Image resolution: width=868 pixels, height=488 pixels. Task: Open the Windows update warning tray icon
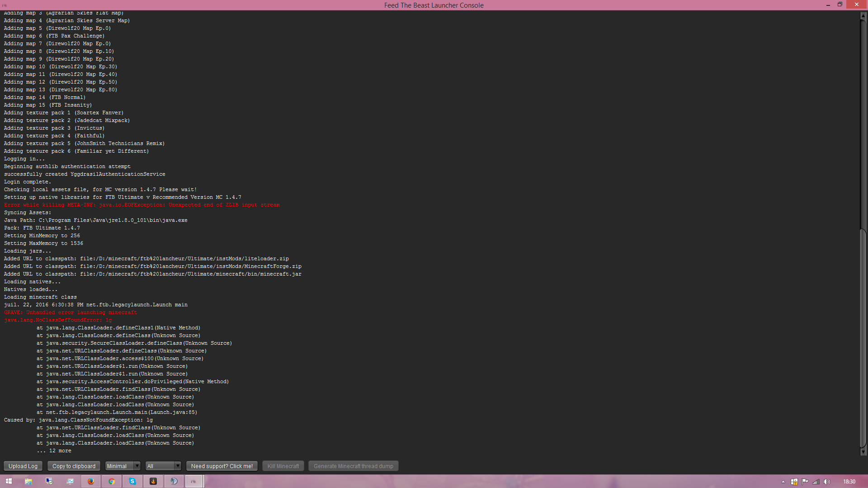click(x=794, y=482)
